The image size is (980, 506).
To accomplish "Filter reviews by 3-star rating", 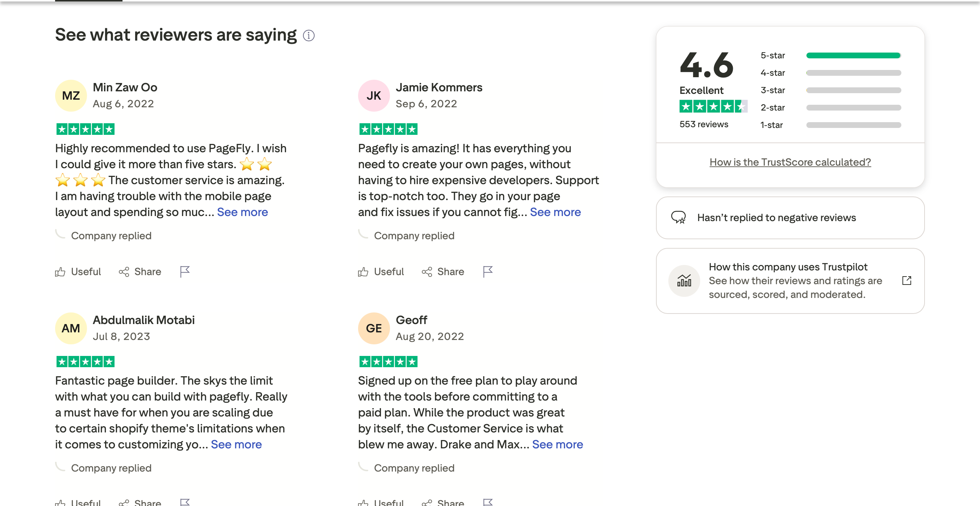I will click(853, 91).
